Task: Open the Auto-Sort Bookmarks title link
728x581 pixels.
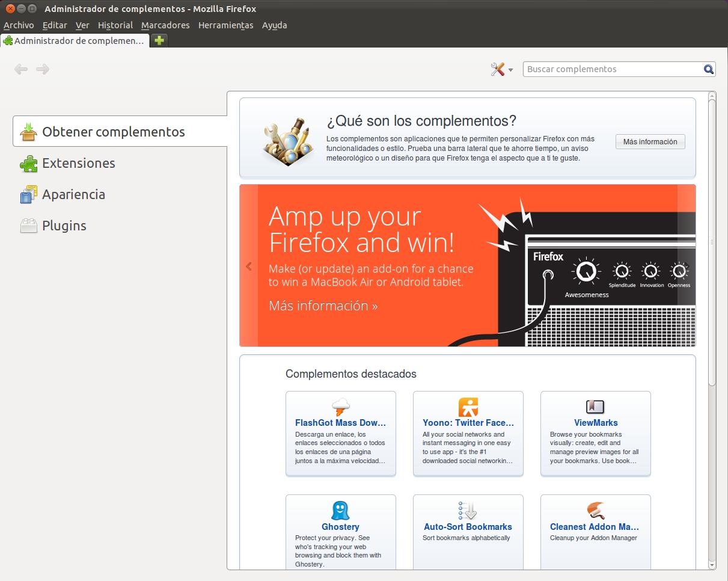Action: click(468, 527)
